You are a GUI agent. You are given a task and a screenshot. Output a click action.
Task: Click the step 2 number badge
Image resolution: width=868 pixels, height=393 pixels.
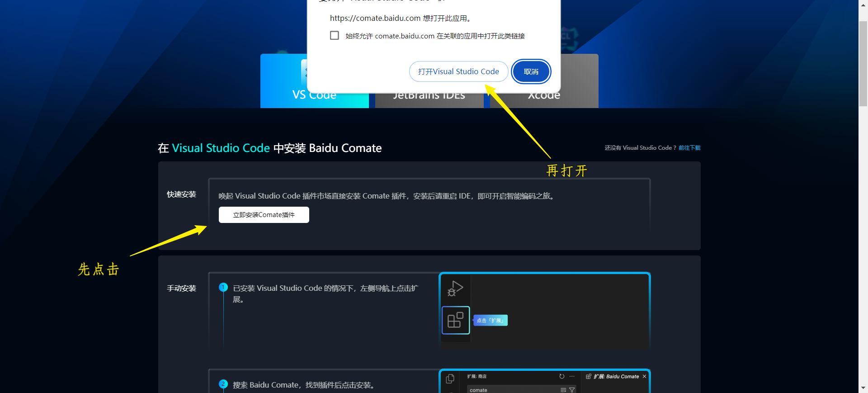tap(223, 384)
